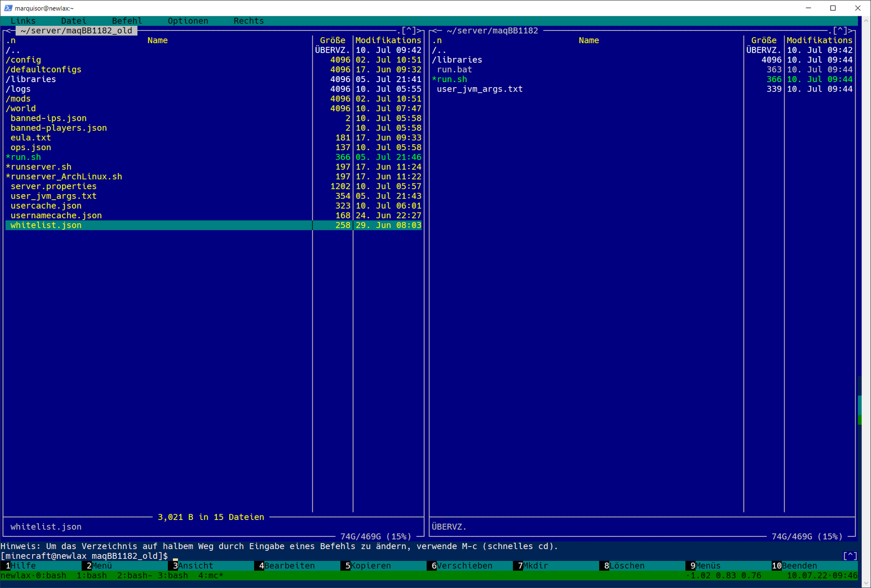Go forward in left panel history arrow
The width and height of the screenshot is (871, 588).
[x=419, y=30]
